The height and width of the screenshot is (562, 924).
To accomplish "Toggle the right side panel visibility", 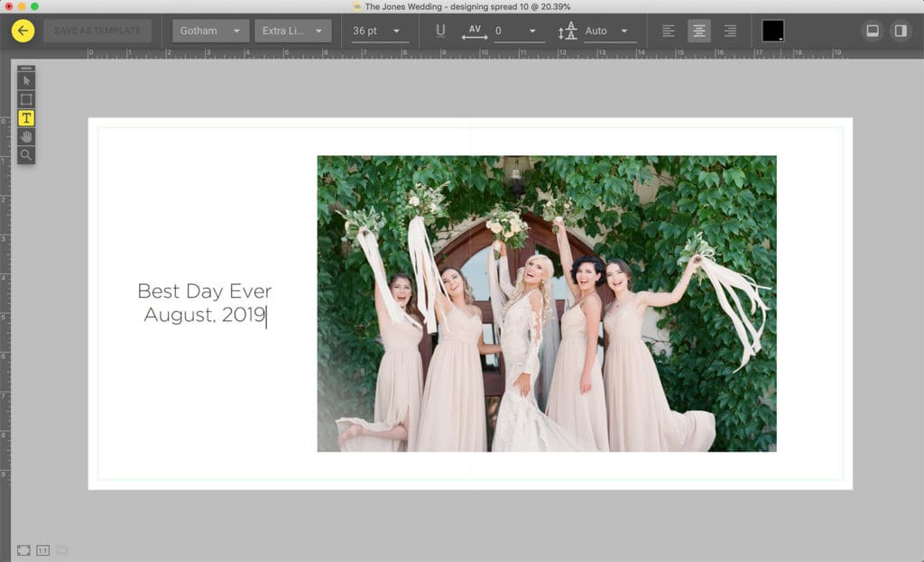I will pyautogui.click(x=900, y=31).
